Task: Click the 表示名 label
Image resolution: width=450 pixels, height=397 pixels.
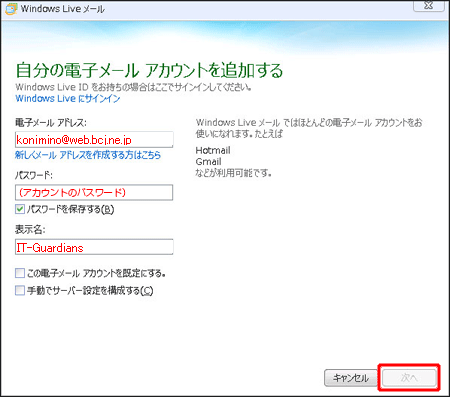Action: (x=30, y=229)
